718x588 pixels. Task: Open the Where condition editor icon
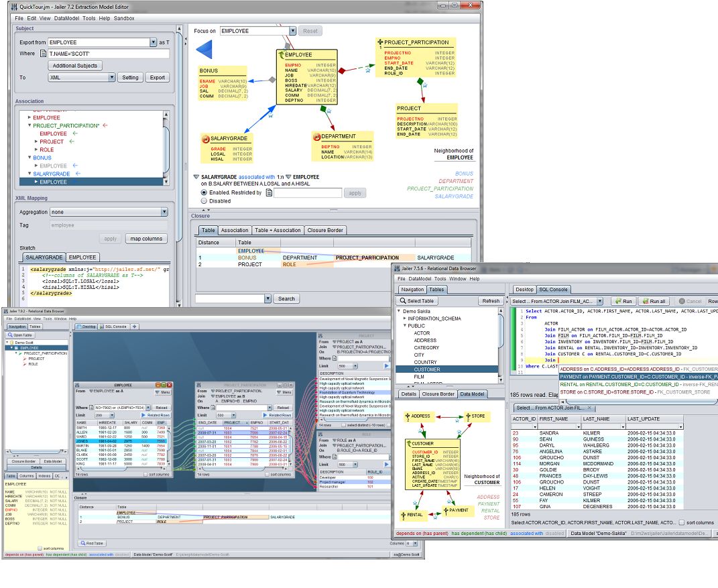[43, 54]
